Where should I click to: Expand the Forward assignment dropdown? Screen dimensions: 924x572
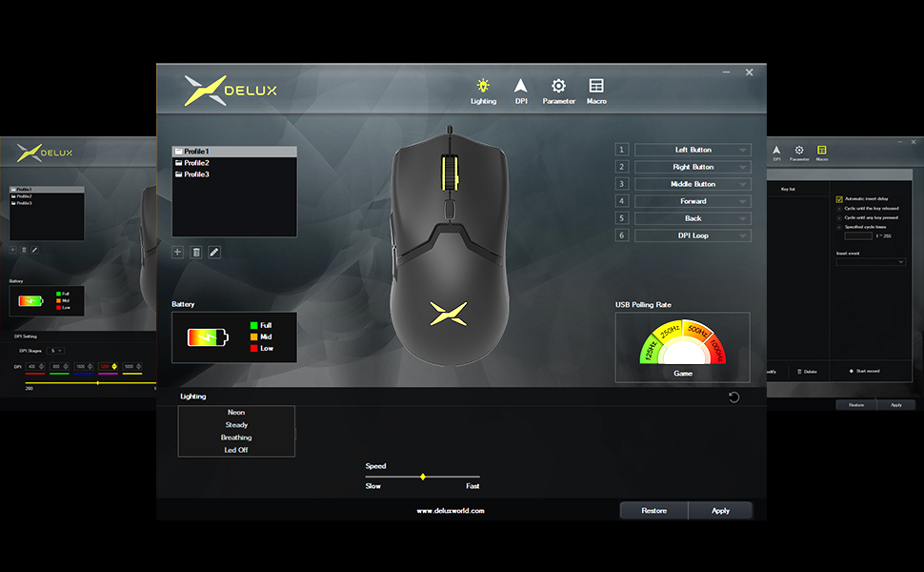pyautogui.click(x=693, y=201)
